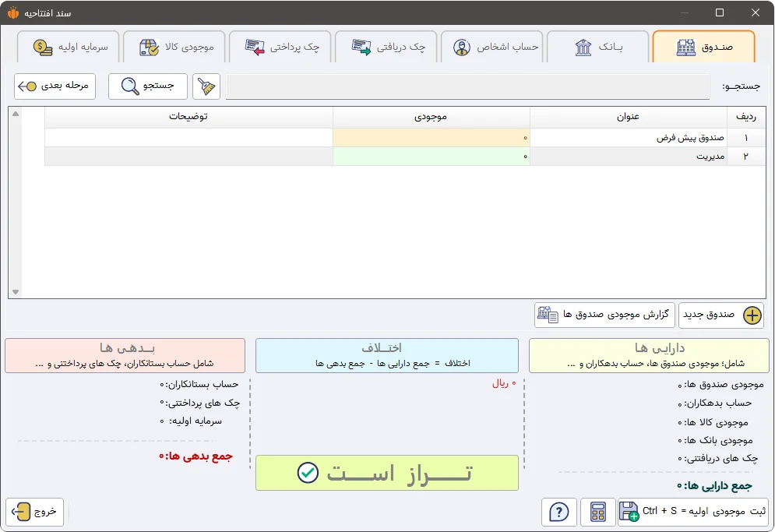The image size is (775, 532).
Task: Click ثبت موجودی اولیه save button
Action: pos(693,512)
